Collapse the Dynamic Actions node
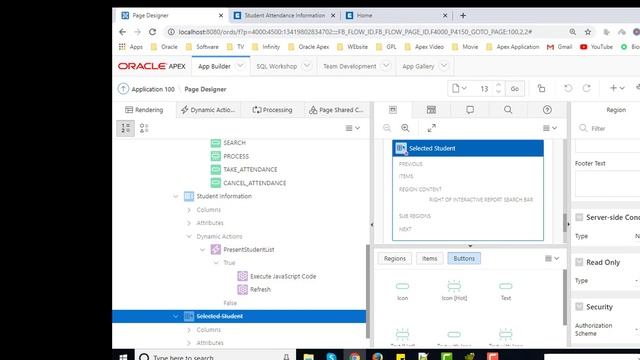This screenshot has width=640, height=360. tap(189, 236)
